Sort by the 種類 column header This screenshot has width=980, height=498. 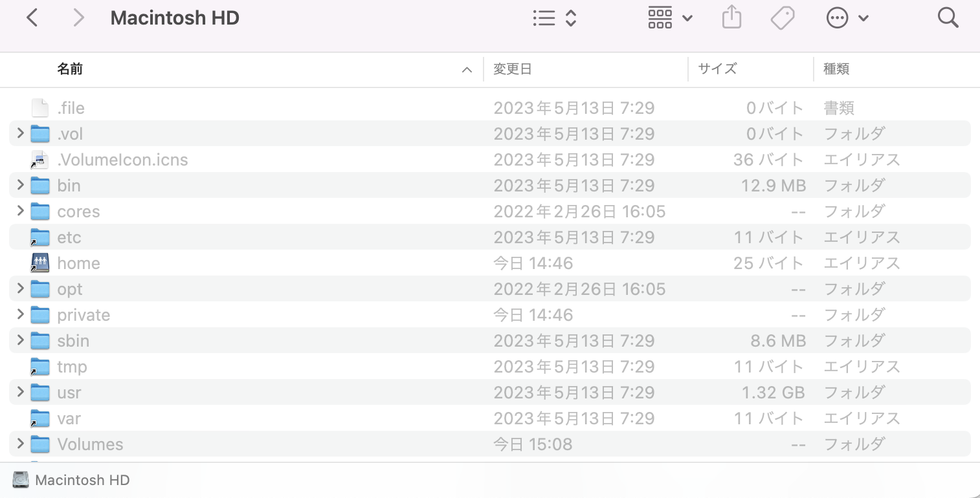(x=836, y=69)
